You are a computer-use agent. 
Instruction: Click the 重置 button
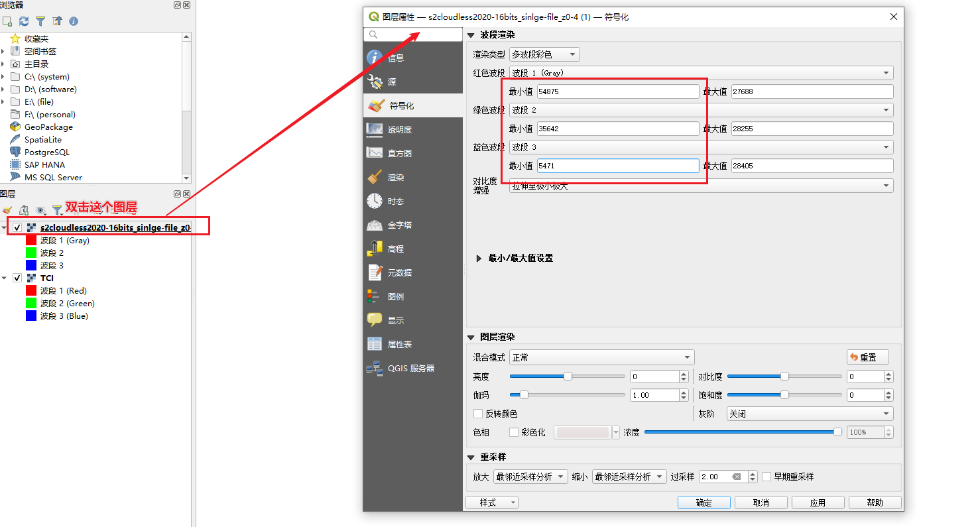click(868, 357)
